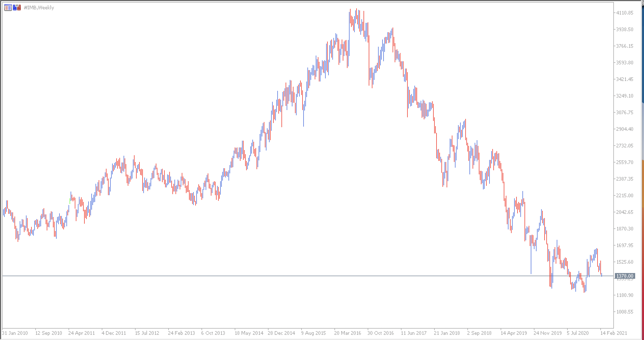
Task: Select the 24 Apr 2011 date marker
Action: (x=82, y=333)
